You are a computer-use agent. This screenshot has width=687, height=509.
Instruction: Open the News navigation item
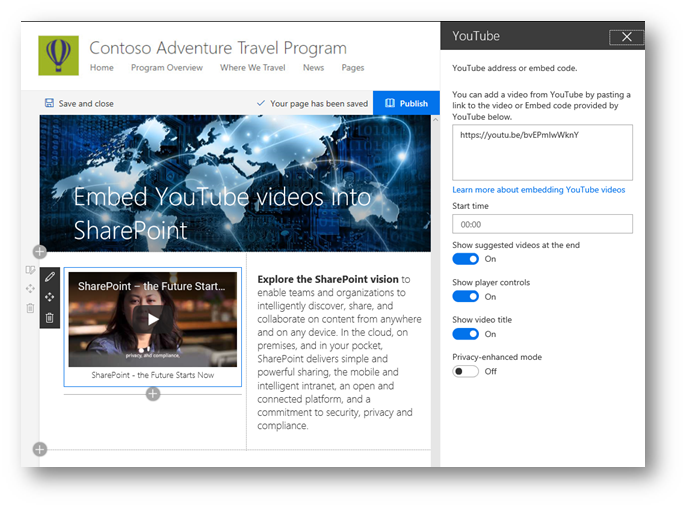313,68
